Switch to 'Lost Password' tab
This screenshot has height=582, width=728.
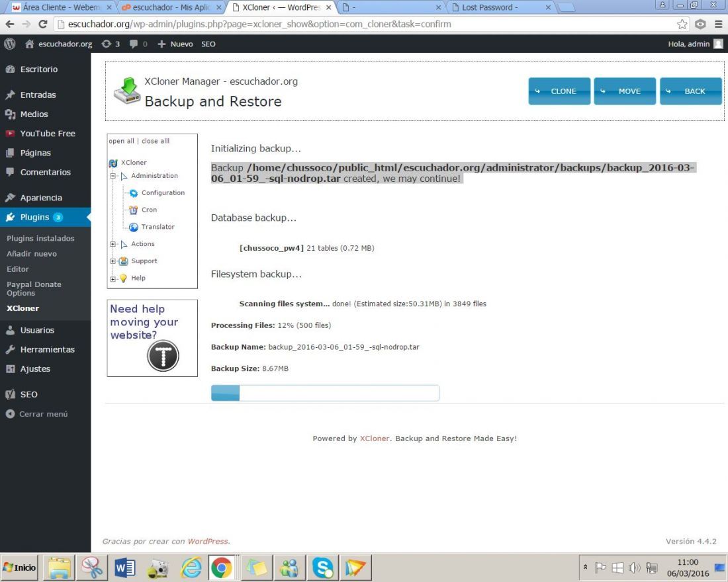501,7
